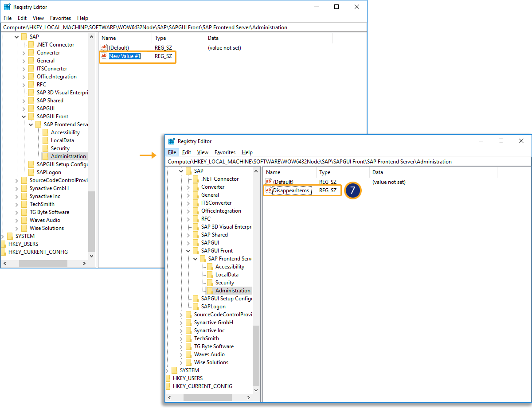Collapse the SAPGUI Front key in front window
The height and width of the screenshot is (412, 532).
point(188,251)
